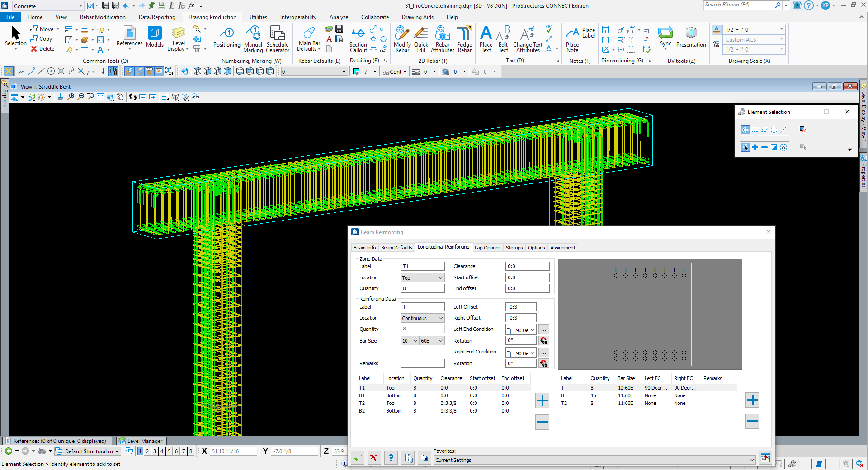Toggle view 2 on
Viewport: 868px width, 470px height.
tap(147, 451)
